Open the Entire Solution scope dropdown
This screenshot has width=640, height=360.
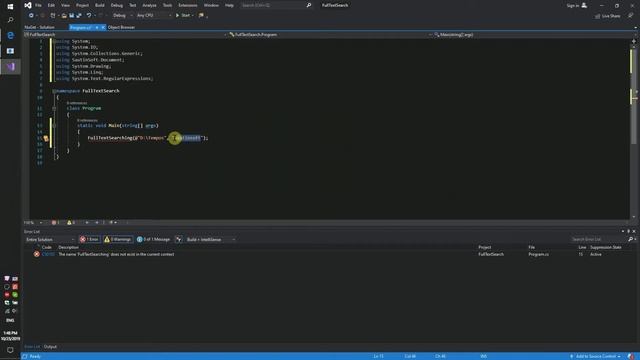coord(50,240)
